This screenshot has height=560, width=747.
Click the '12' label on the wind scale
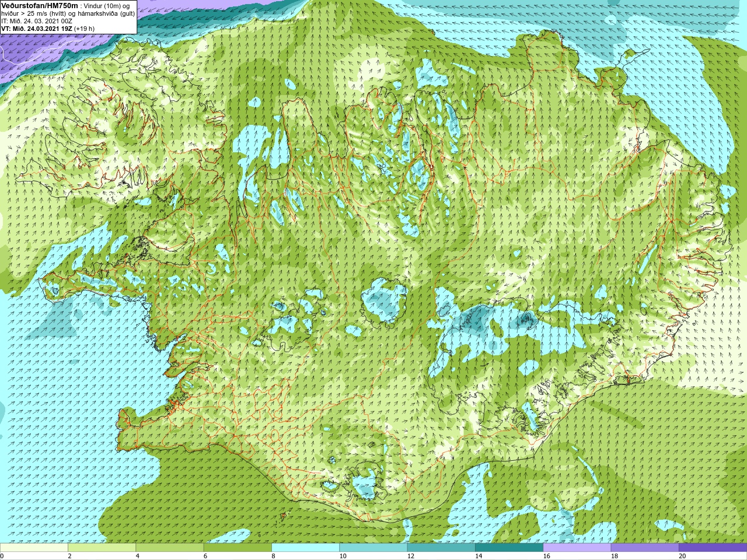pos(410,556)
